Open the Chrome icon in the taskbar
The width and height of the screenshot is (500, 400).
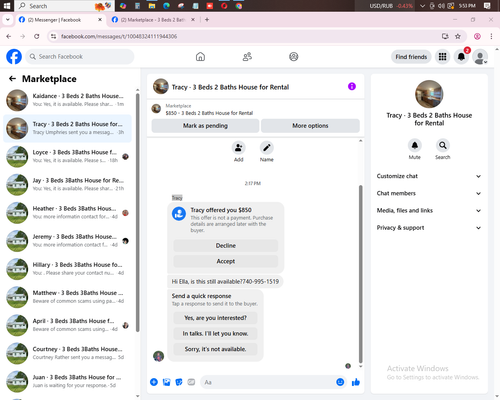coord(239,6)
